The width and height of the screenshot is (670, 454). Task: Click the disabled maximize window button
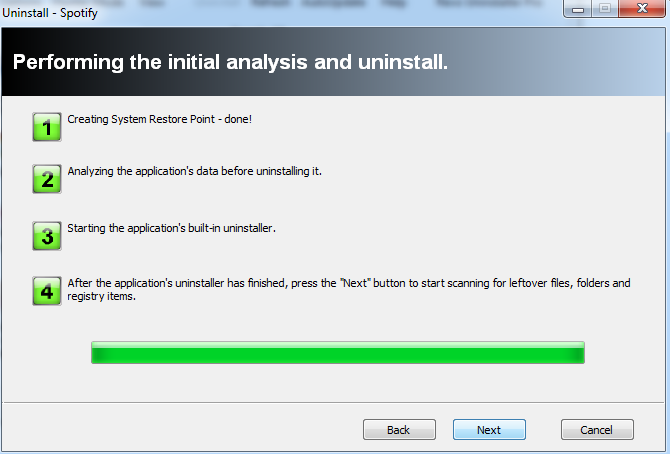coord(605,9)
